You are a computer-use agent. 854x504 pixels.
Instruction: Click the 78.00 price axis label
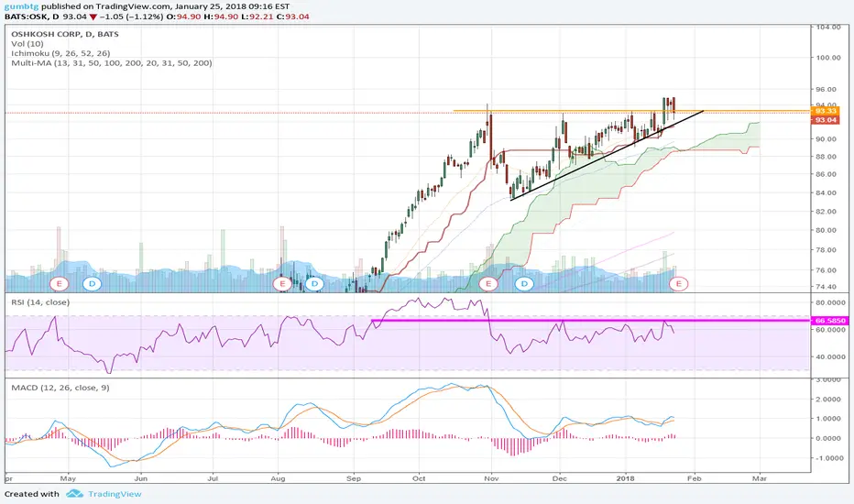click(826, 250)
